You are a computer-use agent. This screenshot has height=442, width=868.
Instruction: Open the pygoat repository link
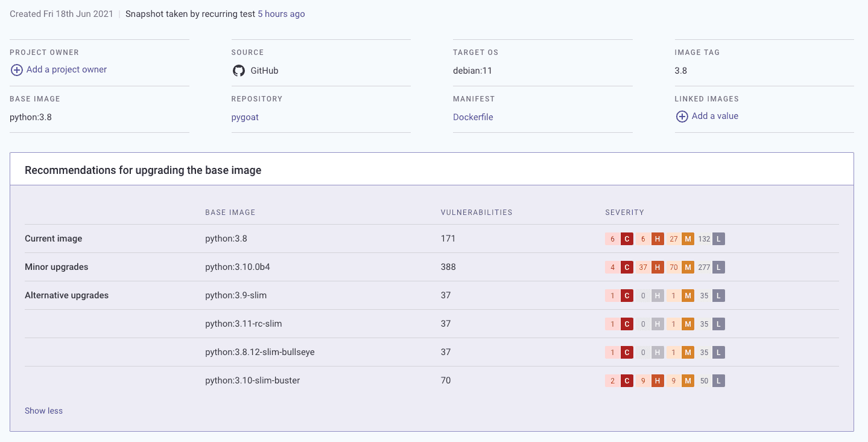point(245,117)
